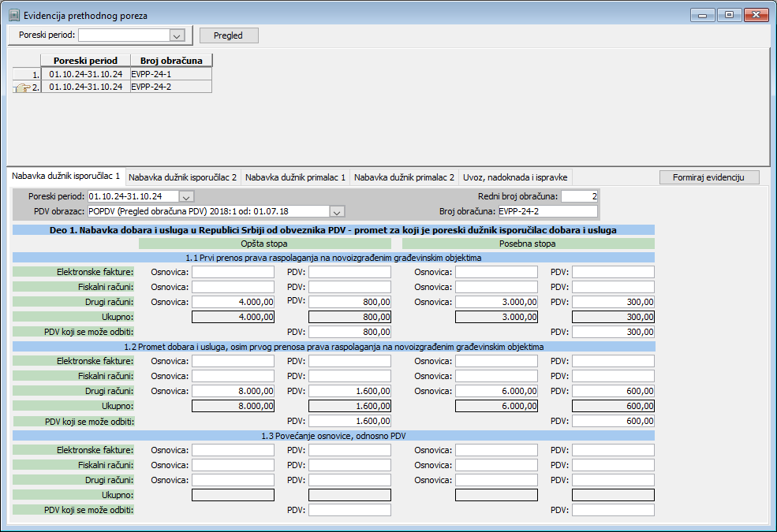Click section 1.1 PDV koji se može odbiti 800,00
Screen dimensions: 777x532
point(350,332)
